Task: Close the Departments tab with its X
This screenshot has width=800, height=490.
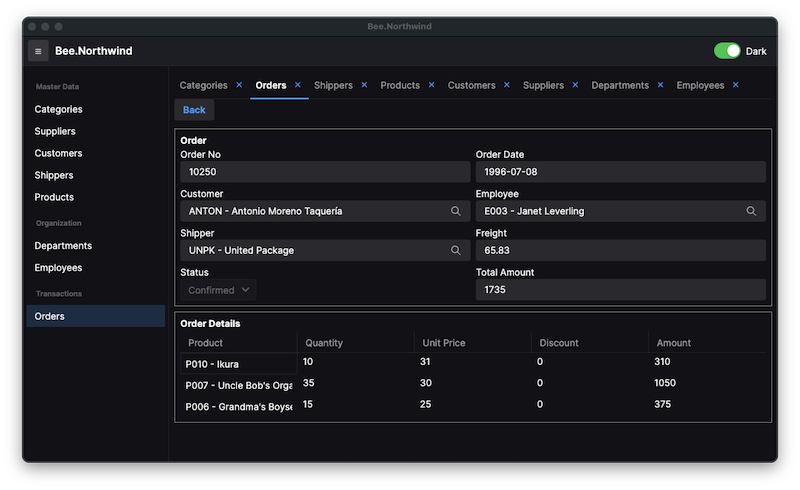Action: (x=660, y=85)
